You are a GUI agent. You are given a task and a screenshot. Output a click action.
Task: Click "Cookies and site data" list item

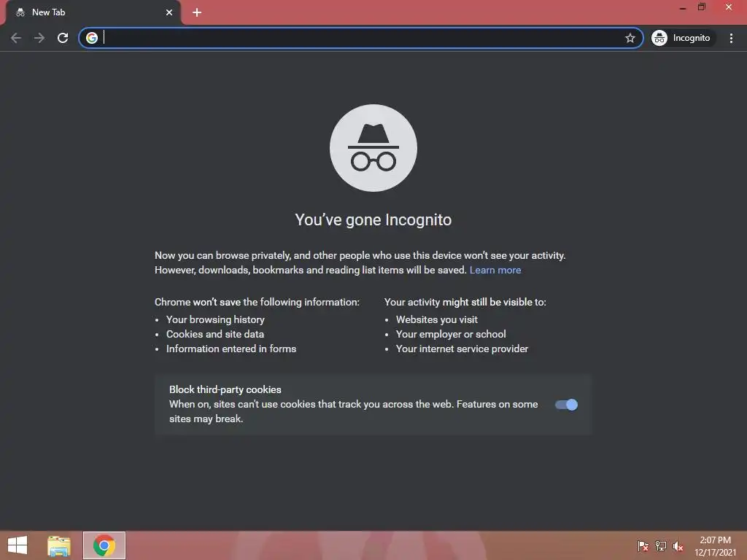pos(215,334)
